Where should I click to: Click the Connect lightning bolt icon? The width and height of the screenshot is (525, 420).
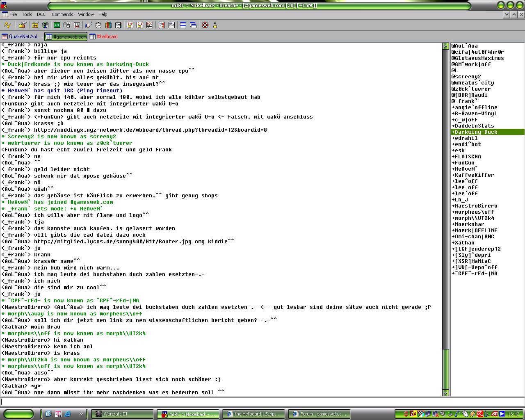tap(7, 25)
